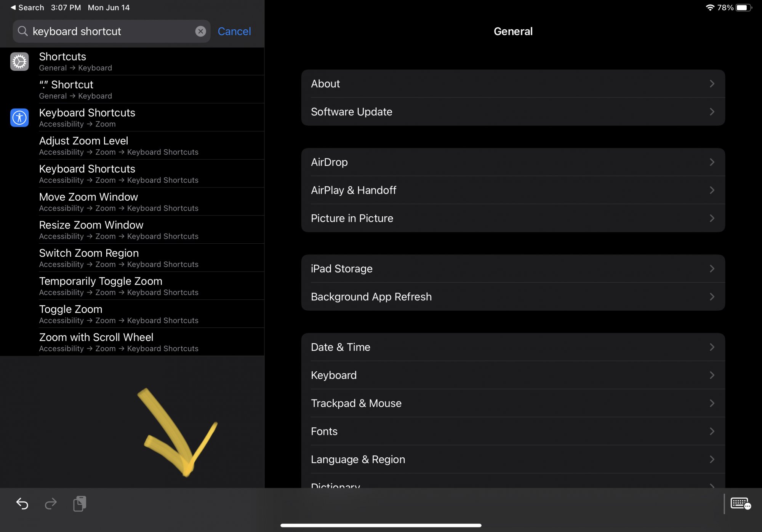
Task: Open the iPad Storage row
Action: [512, 269]
